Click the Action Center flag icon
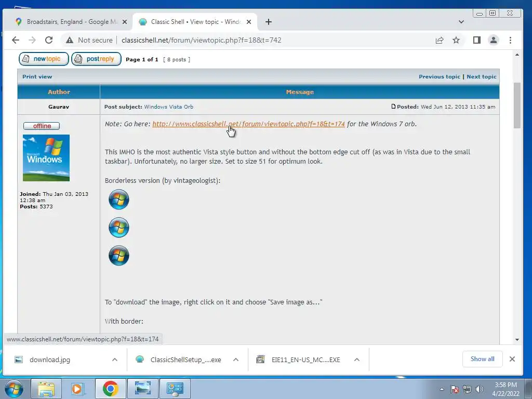The height and width of the screenshot is (399, 532). pos(455,389)
